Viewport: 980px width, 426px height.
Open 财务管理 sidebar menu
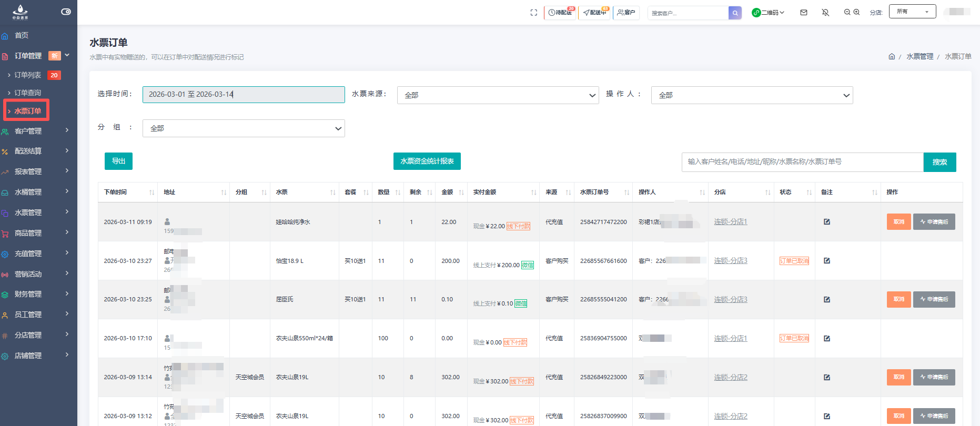pos(36,294)
